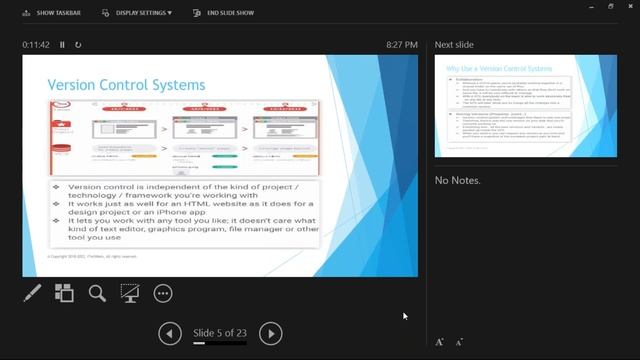Click the Show Taskbar icon
The image size is (640, 360).
coord(27,13)
